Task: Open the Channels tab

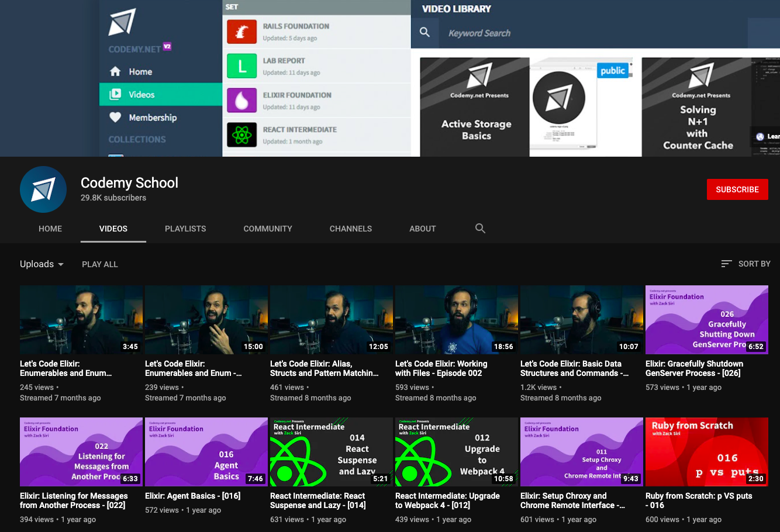Action: tap(351, 229)
